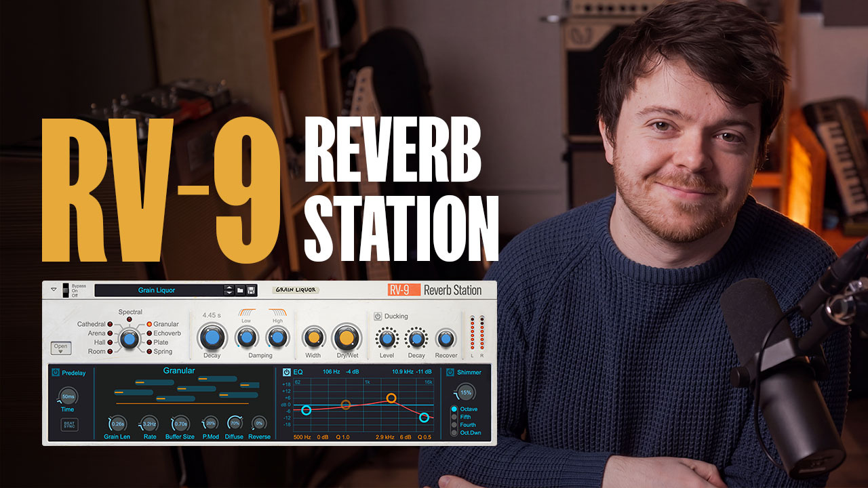This screenshot has height=488, width=868.
Task: Toggle the Shimmer power button
Action: pos(450,372)
